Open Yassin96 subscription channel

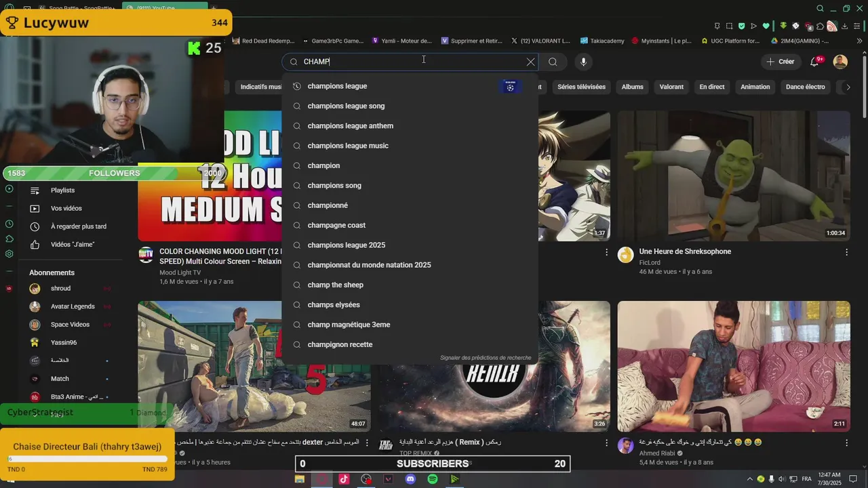[x=71, y=343]
